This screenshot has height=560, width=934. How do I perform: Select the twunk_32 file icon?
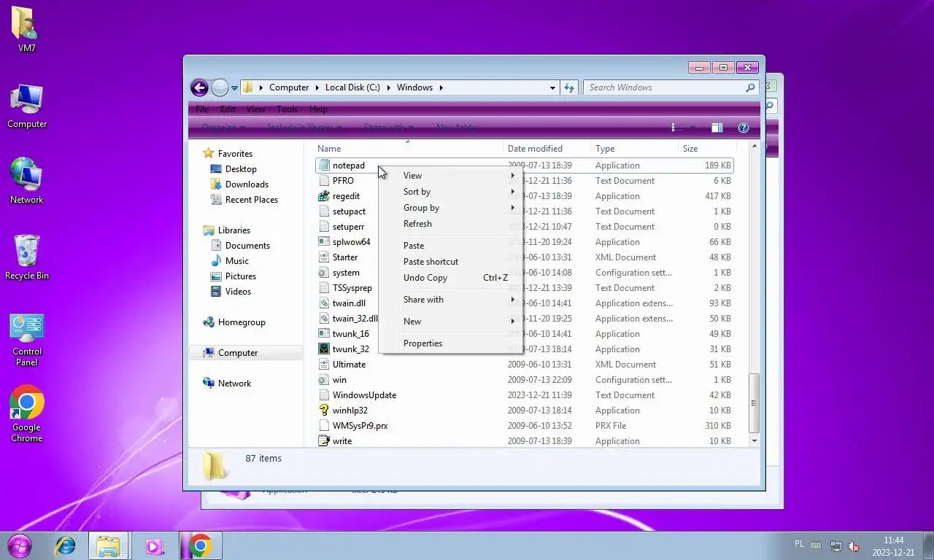324,349
